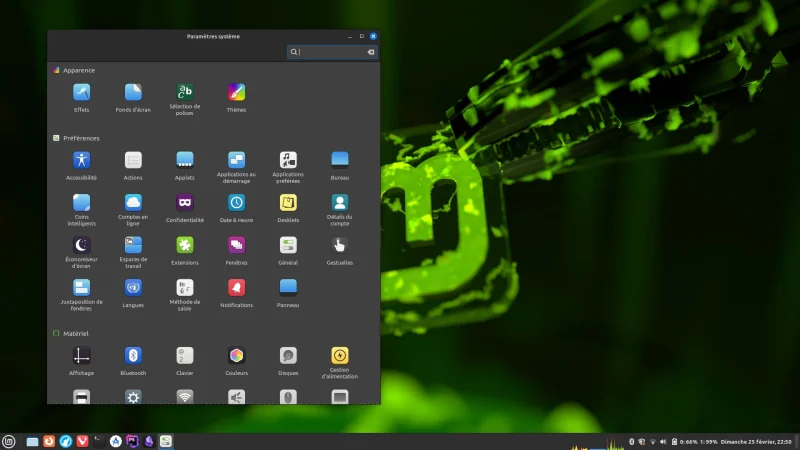Open Date & Heure settings
Image resolution: width=800 pixels, height=450 pixels.
click(236, 208)
